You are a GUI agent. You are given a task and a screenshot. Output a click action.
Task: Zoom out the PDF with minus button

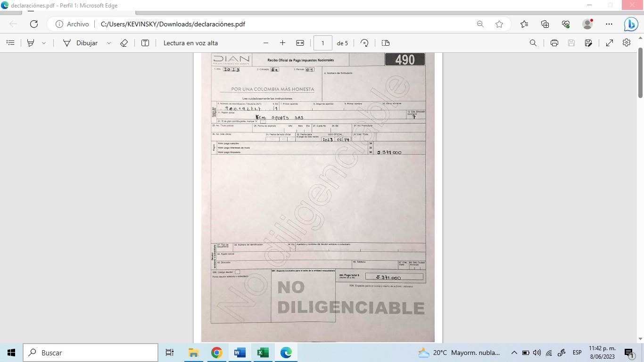coord(266,43)
